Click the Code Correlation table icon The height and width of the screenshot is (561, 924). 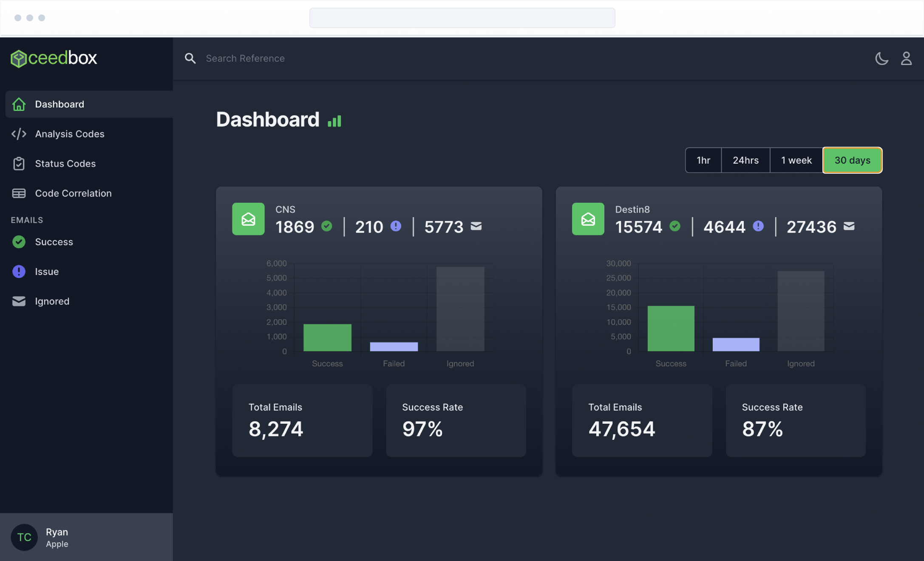click(19, 193)
